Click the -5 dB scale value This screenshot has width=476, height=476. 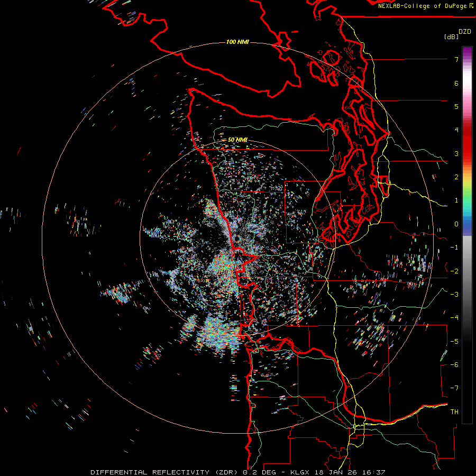click(x=454, y=342)
